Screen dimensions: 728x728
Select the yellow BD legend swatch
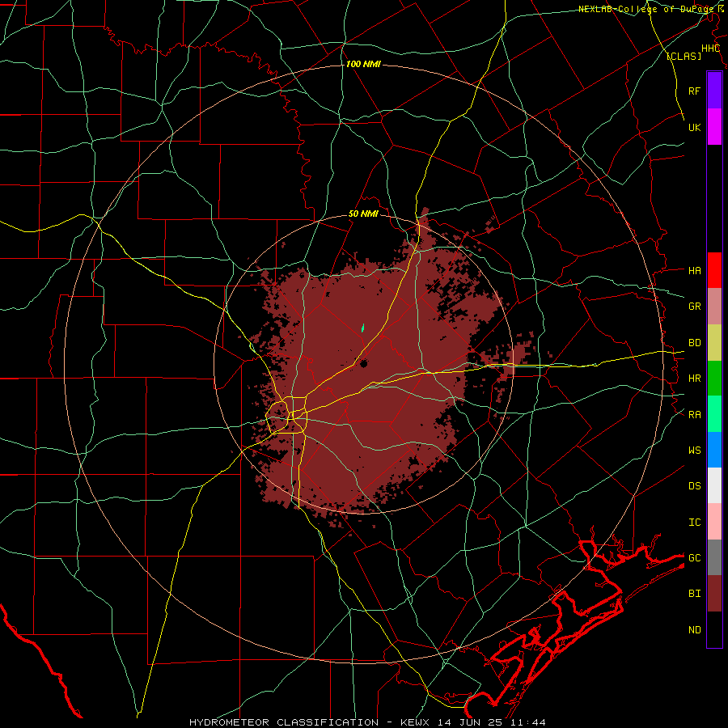[x=714, y=343]
